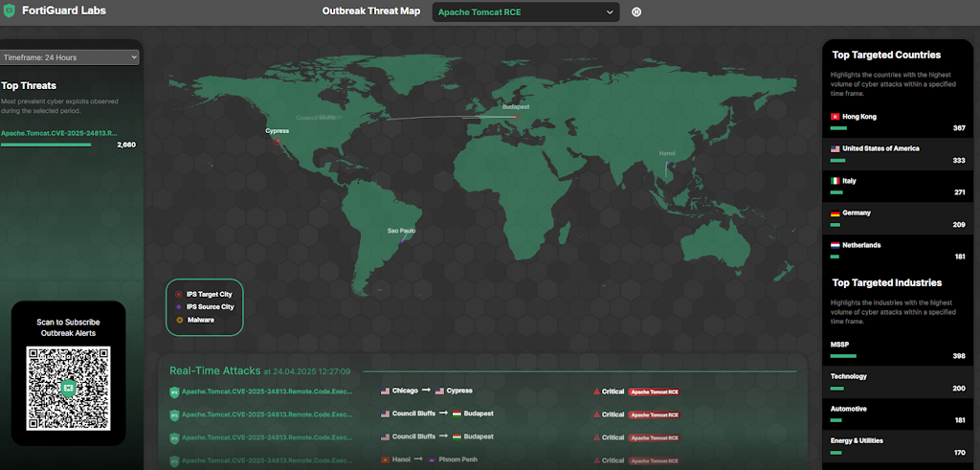Click the Top Targeted Countries heading
Image resolution: width=980 pixels, height=470 pixels.
[x=886, y=55]
